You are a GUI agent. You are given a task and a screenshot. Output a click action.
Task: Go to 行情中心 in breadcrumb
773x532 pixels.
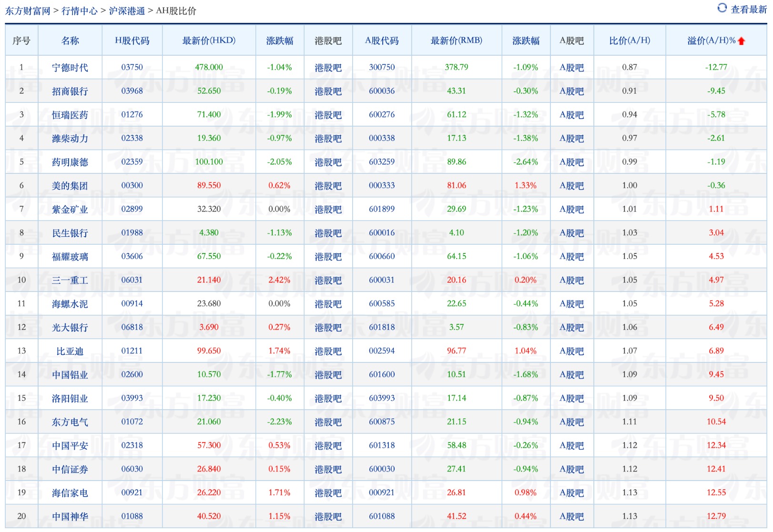(x=80, y=11)
